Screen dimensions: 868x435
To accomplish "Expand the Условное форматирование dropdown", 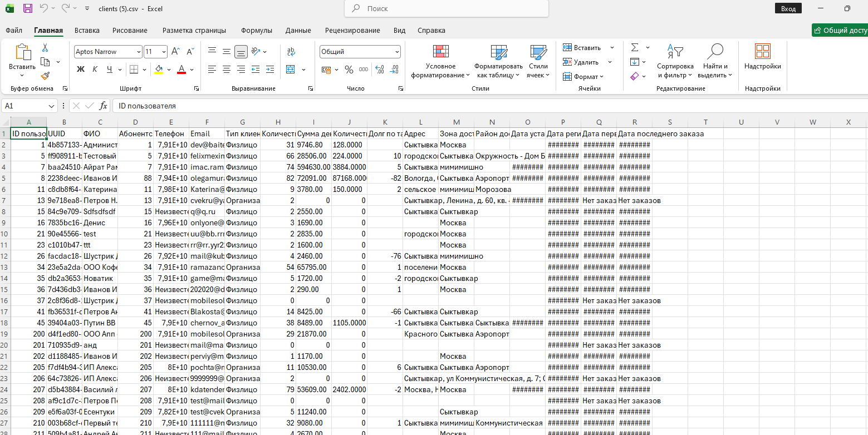I will 440,61.
